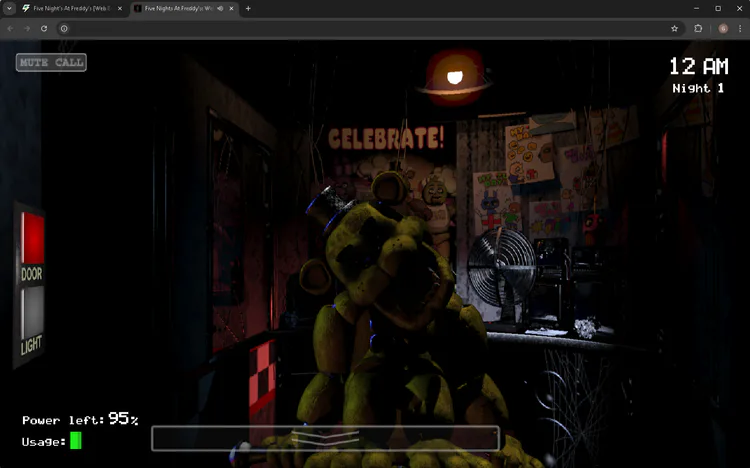Open the Chrome three-dot menu
The width and height of the screenshot is (750, 468).
click(740, 29)
